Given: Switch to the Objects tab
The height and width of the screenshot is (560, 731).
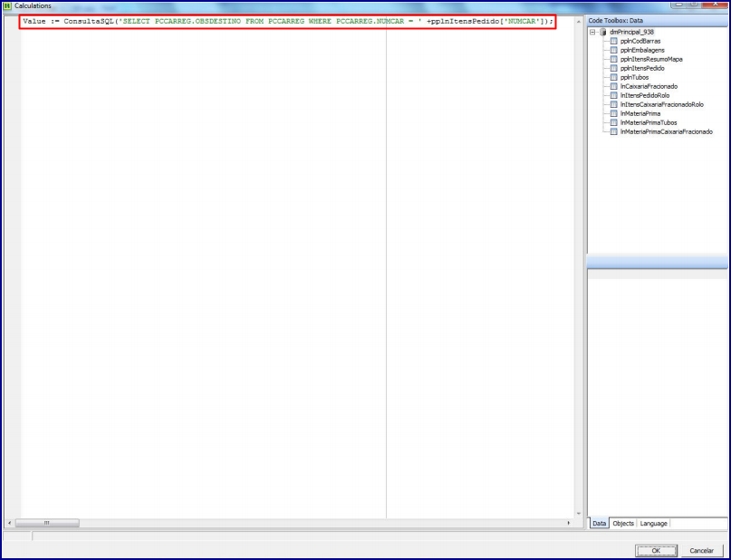Looking at the screenshot, I should point(623,523).
